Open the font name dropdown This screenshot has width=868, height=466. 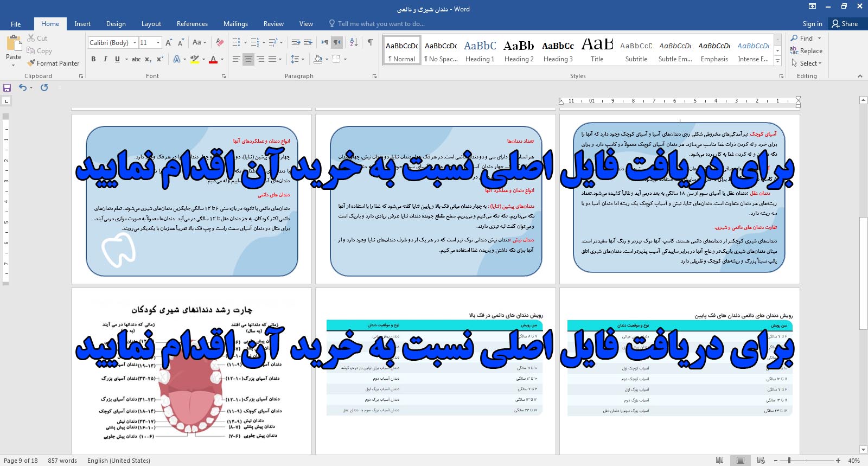coord(135,42)
